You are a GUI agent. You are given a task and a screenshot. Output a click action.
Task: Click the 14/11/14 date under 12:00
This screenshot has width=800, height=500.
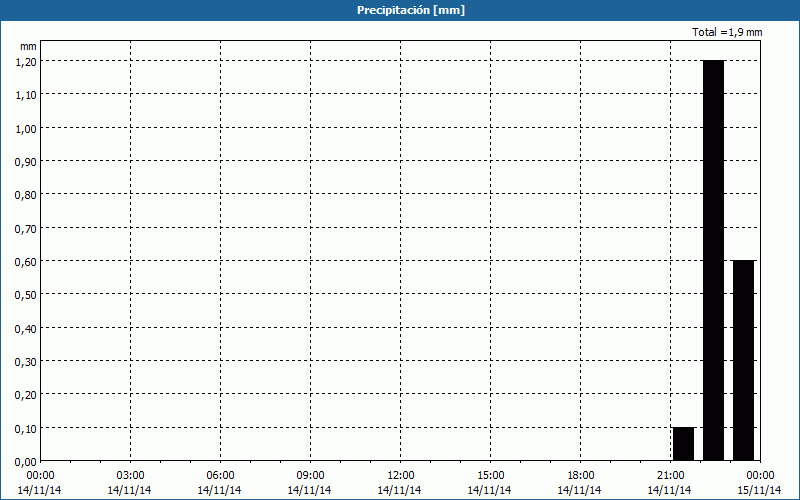[x=399, y=490]
